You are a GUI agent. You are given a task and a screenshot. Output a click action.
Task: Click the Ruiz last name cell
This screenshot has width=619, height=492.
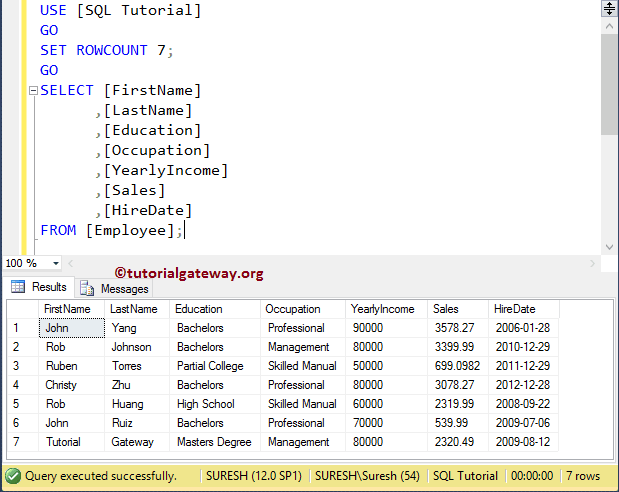click(x=137, y=423)
